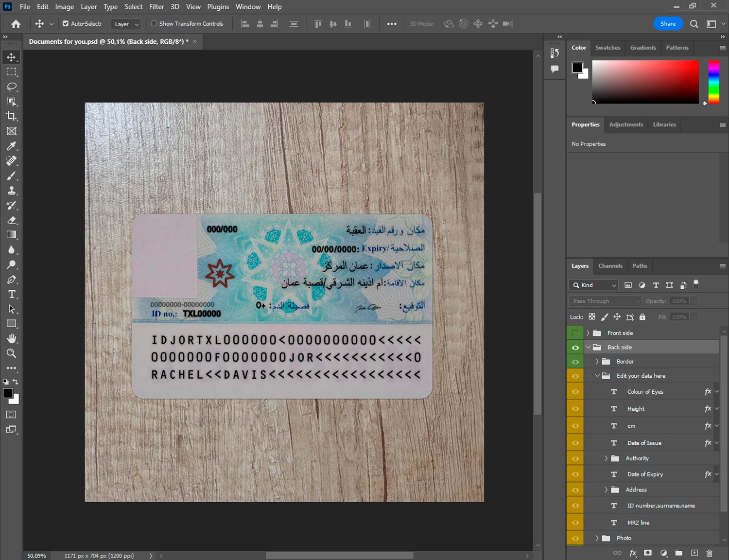Click the Home icon in options bar
Viewport: 729px width, 560px height.
click(x=16, y=24)
